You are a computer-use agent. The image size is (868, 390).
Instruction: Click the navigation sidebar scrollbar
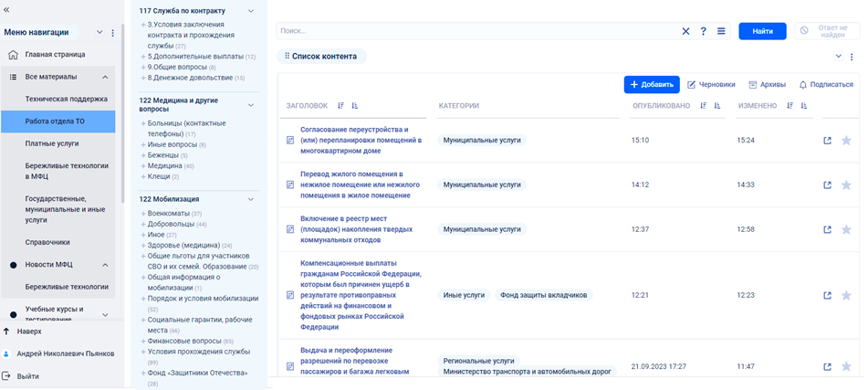(x=122, y=113)
